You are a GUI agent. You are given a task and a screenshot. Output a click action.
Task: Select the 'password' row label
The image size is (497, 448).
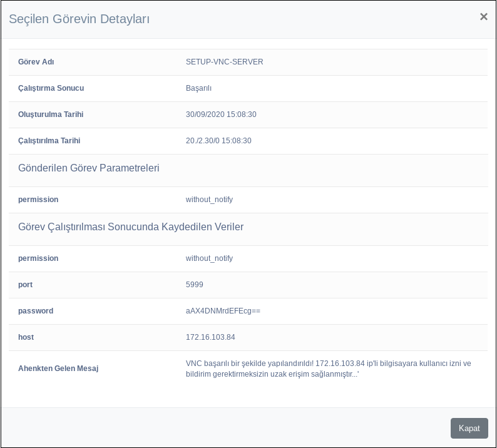tap(36, 311)
